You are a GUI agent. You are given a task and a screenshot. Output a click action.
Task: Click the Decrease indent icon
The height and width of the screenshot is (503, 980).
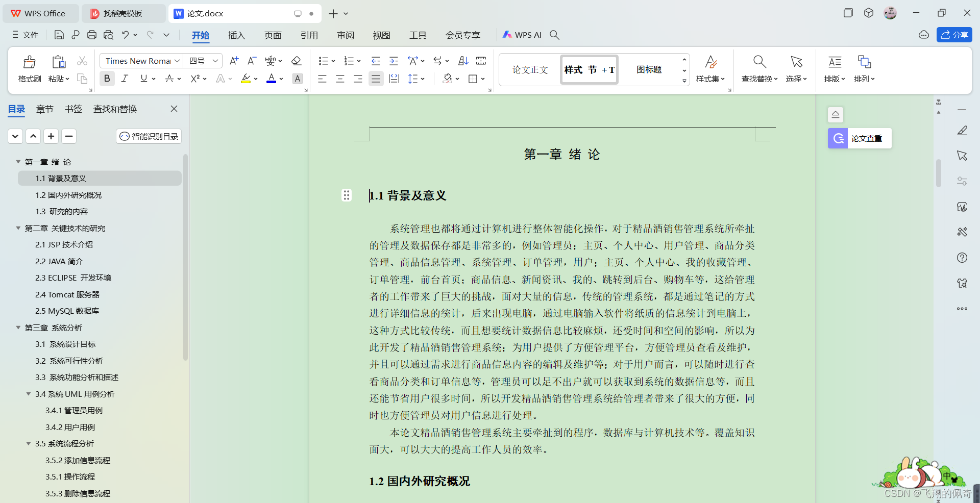(376, 61)
